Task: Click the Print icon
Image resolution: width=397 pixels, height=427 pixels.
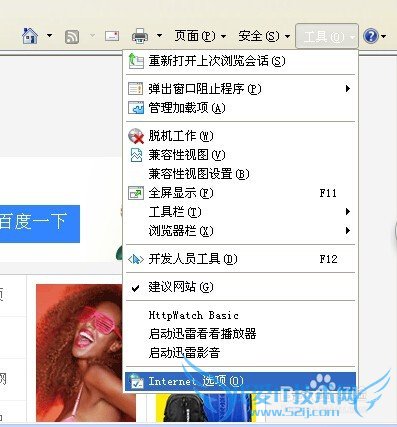Action: coord(140,36)
